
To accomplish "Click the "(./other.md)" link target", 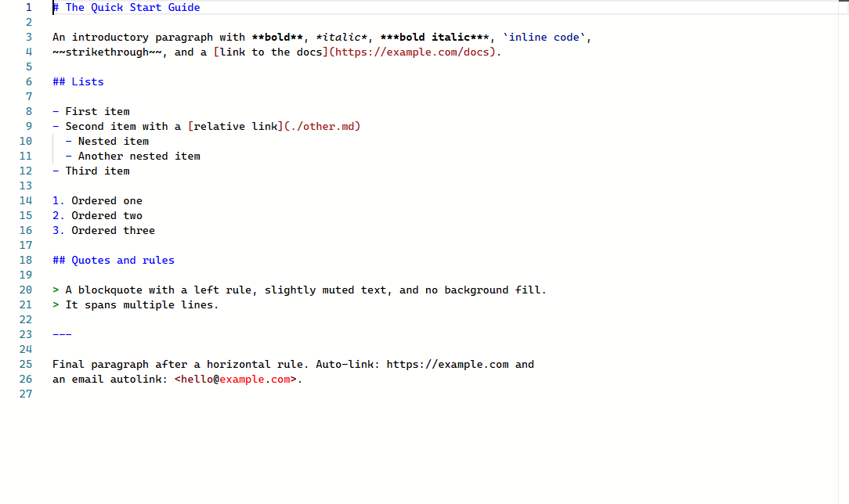I will click(322, 127).
